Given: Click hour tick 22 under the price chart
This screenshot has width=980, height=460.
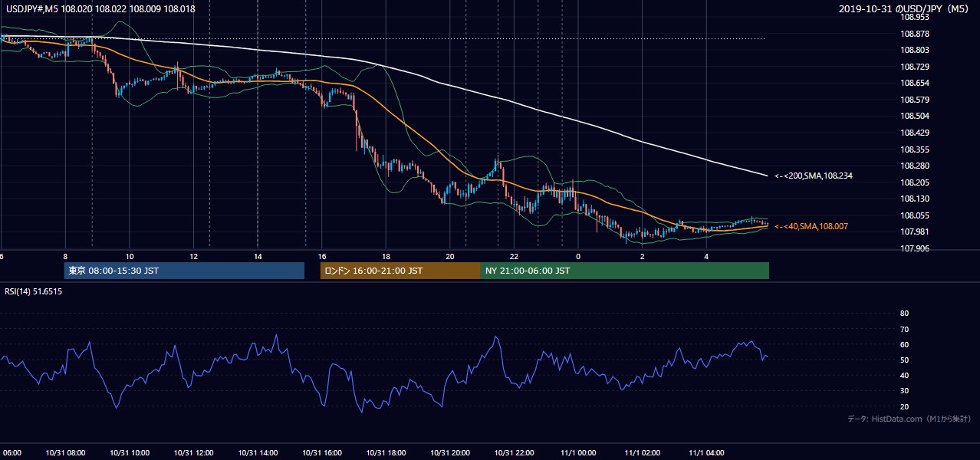Looking at the screenshot, I should [x=514, y=256].
